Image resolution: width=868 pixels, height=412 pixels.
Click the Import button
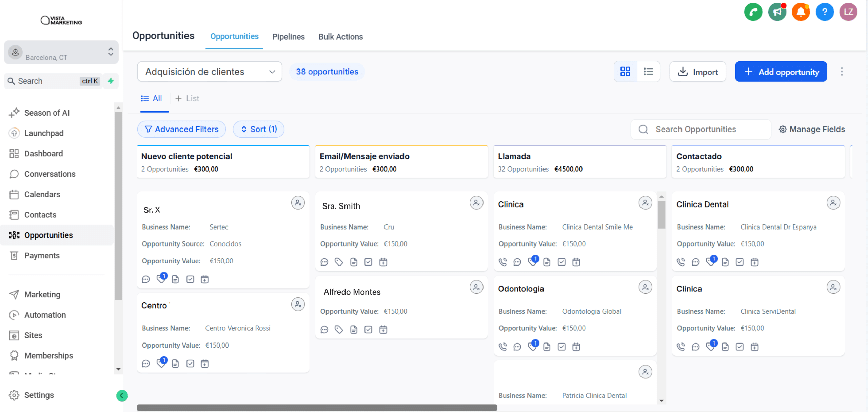[698, 72]
